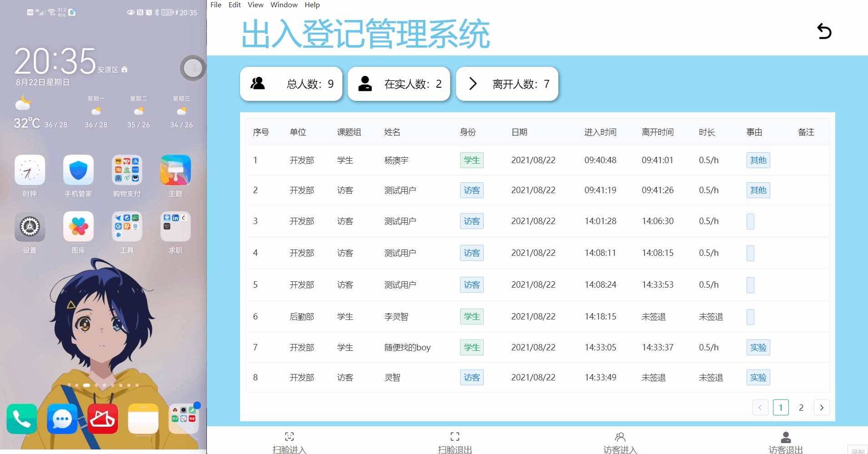Open 扫脸退出 face scan exit
This screenshot has width=868, height=454.
(455, 442)
